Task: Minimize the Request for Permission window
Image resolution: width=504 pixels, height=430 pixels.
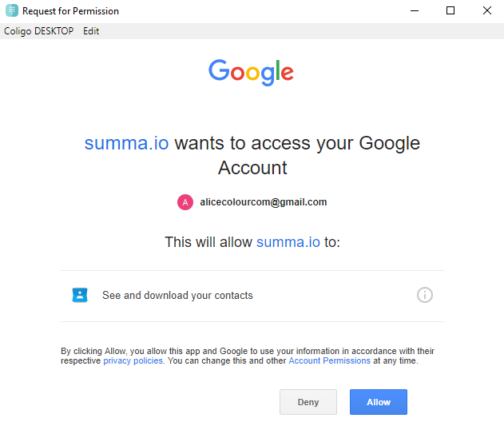Action: (x=414, y=11)
